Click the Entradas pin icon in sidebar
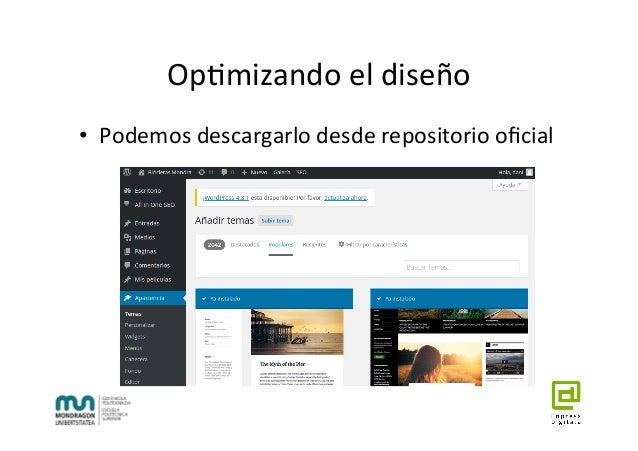Image resolution: width=638 pixels, height=451 pixels. pyautogui.click(x=127, y=223)
